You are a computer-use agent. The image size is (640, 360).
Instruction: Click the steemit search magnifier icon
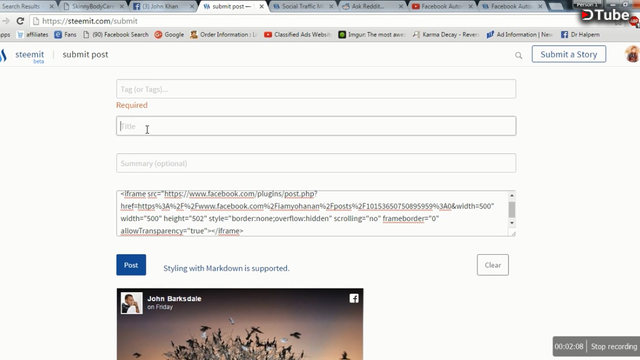(518, 55)
